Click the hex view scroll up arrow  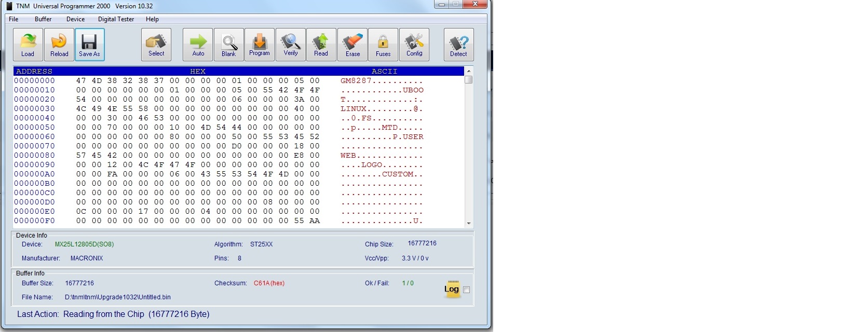pos(469,71)
